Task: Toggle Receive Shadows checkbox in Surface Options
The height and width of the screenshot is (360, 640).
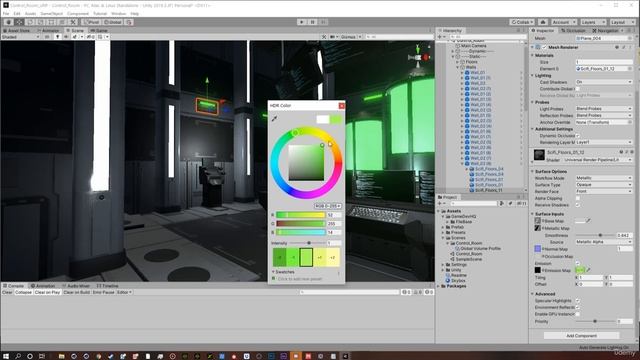Action: click(578, 205)
